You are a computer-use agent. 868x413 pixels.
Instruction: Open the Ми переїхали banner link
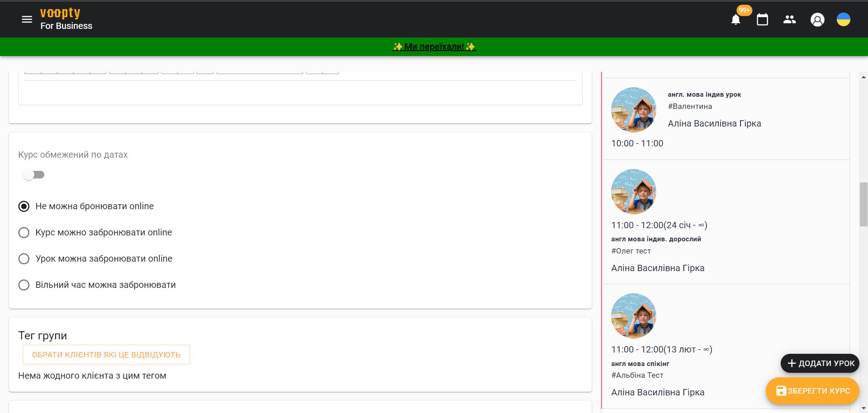(x=434, y=47)
